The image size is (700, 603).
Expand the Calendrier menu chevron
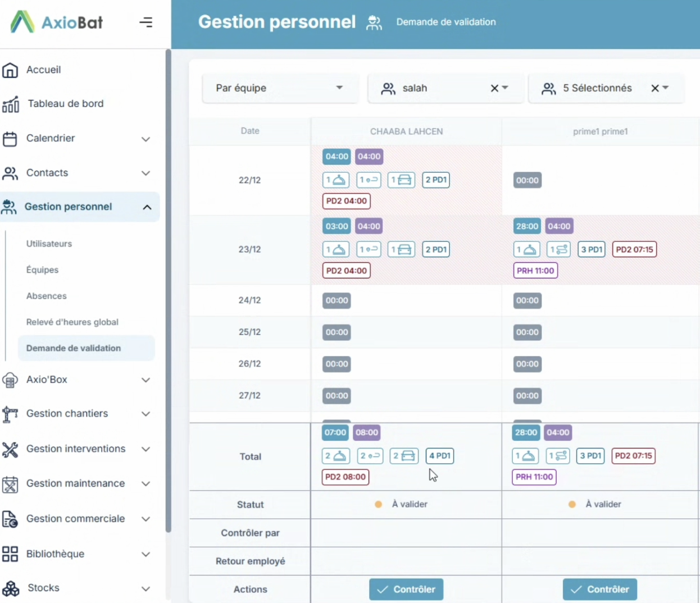[146, 139]
